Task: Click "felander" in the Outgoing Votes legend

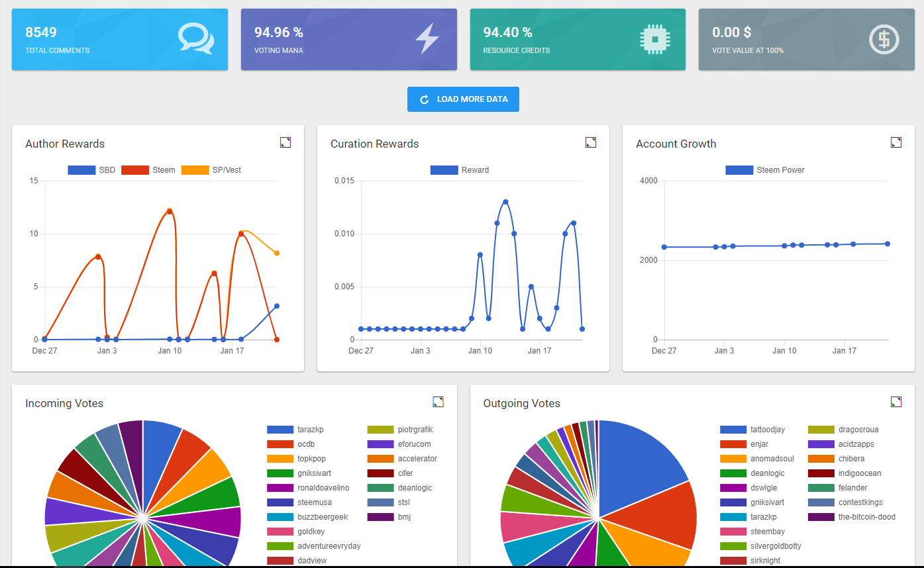Action: click(x=853, y=488)
